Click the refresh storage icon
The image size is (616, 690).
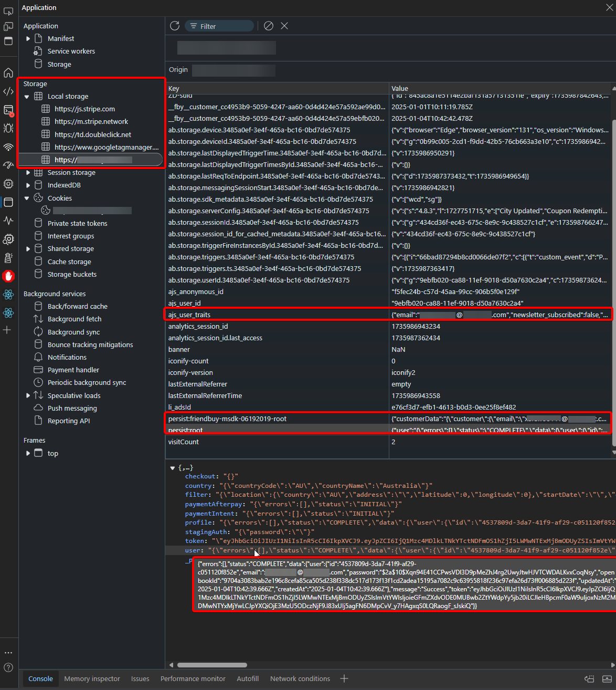click(x=175, y=26)
